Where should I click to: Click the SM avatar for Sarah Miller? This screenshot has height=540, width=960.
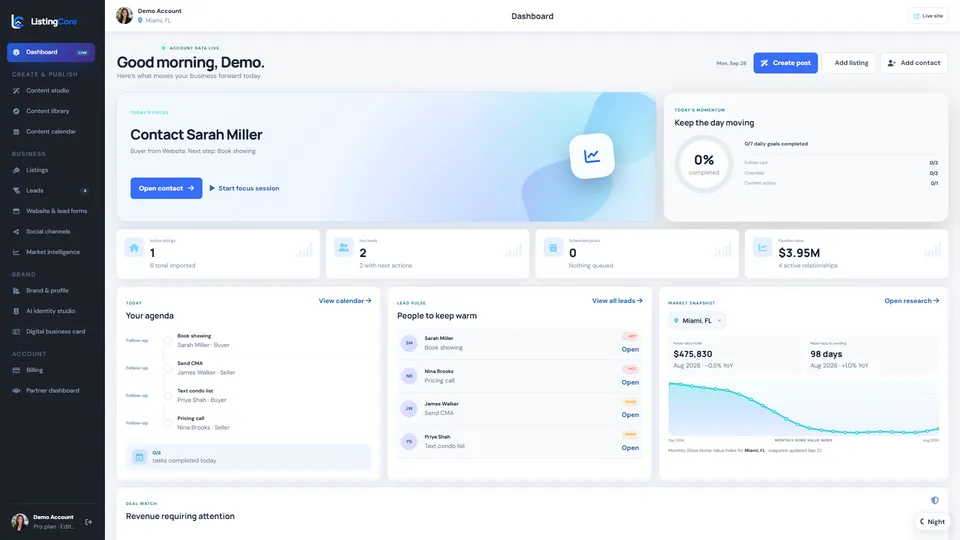pyautogui.click(x=409, y=343)
